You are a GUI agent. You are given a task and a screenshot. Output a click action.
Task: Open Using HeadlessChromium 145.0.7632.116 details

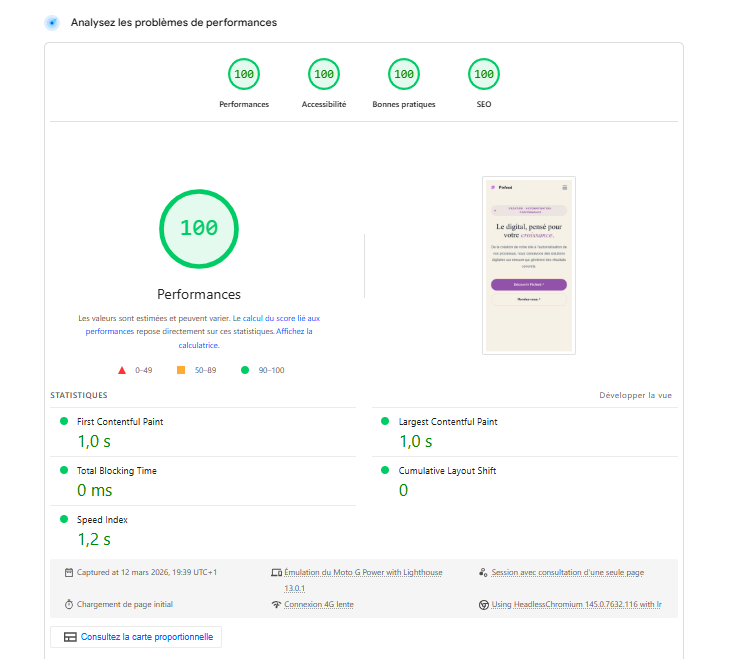tap(577, 605)
